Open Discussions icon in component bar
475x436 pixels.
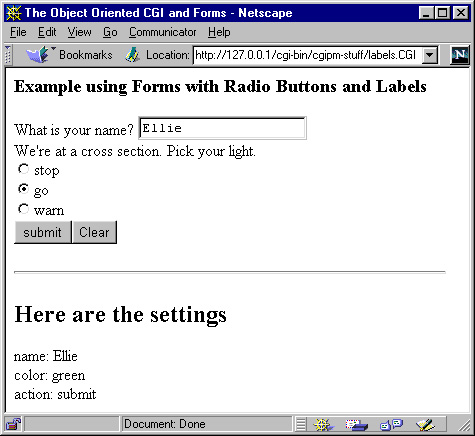coord(392,425)
